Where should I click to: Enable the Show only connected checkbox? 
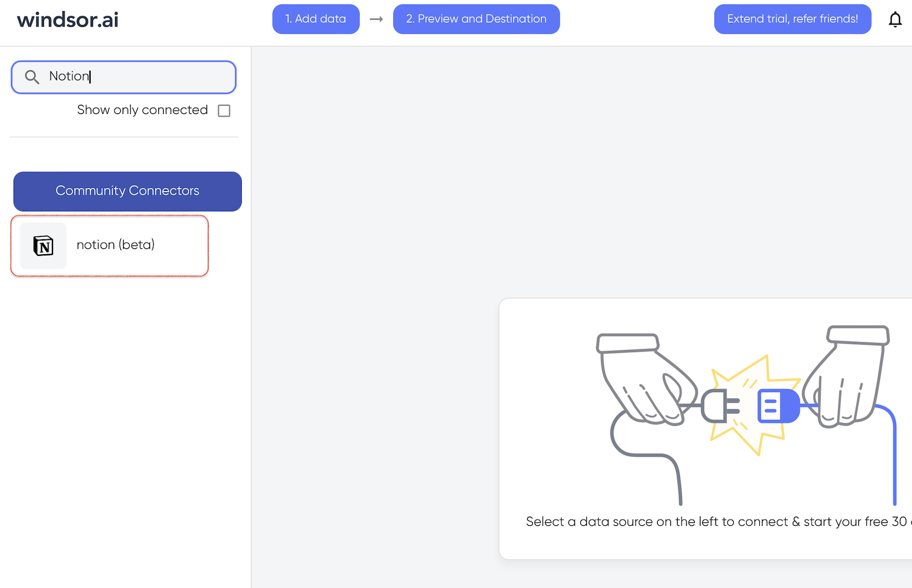tap(224, 111)
